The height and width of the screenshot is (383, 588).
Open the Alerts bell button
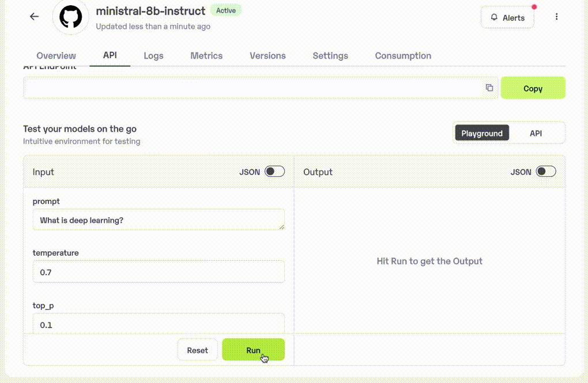[507, 17]
